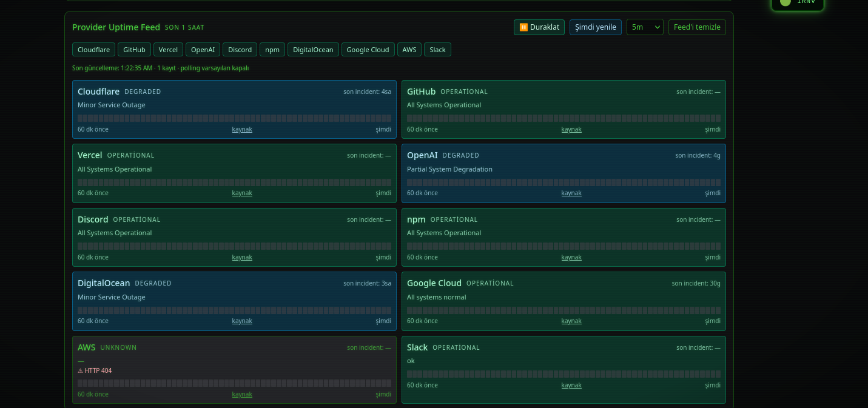The width and height of the screenshot is (868, 408).
Task: Open kaynak link in Cloudflare card
Action: [x=242, y=129]
